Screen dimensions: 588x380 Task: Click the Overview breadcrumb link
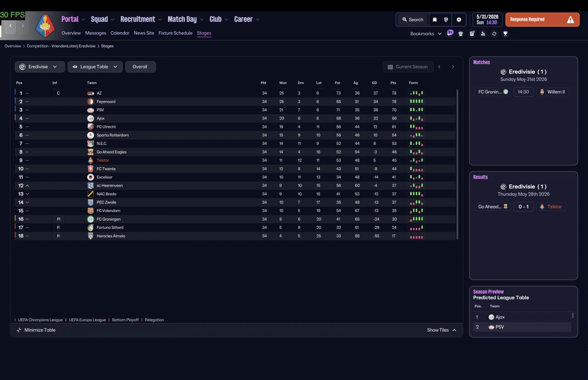[13, 46]
